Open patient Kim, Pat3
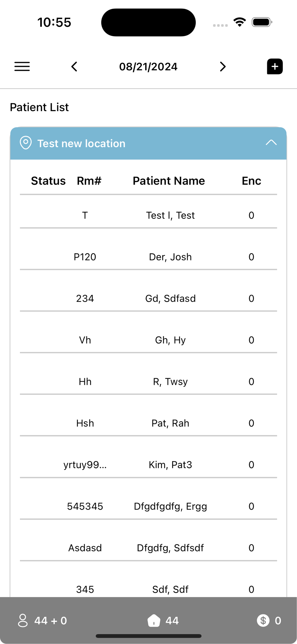297x644 pixels. [170, 465]
